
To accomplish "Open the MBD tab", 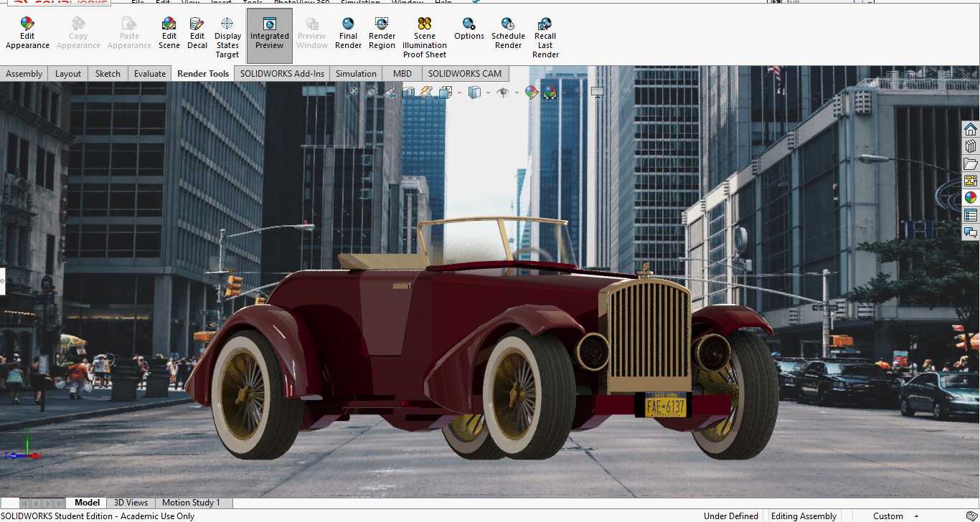I will (402, 74).
